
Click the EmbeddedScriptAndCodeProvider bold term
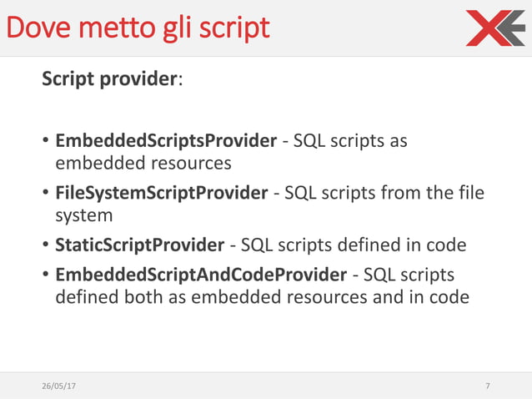tap(201, 275)
